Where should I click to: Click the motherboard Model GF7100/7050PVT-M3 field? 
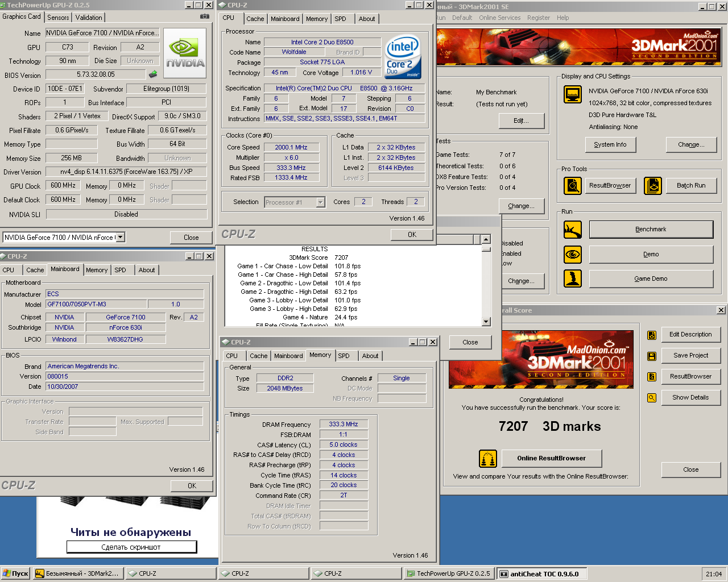pyautogui.click(x=96, y=305)
